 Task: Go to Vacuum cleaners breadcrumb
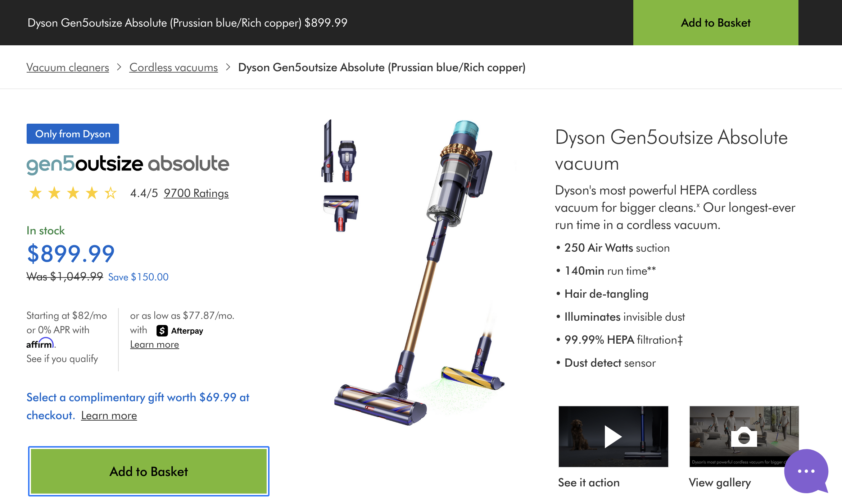pyautogui.click(x=68, y=67)
